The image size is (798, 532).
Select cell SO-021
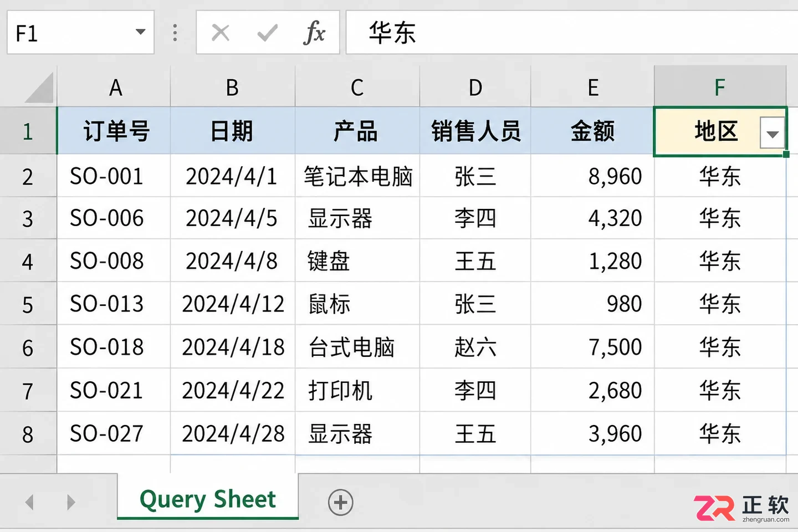pos(114,391)
